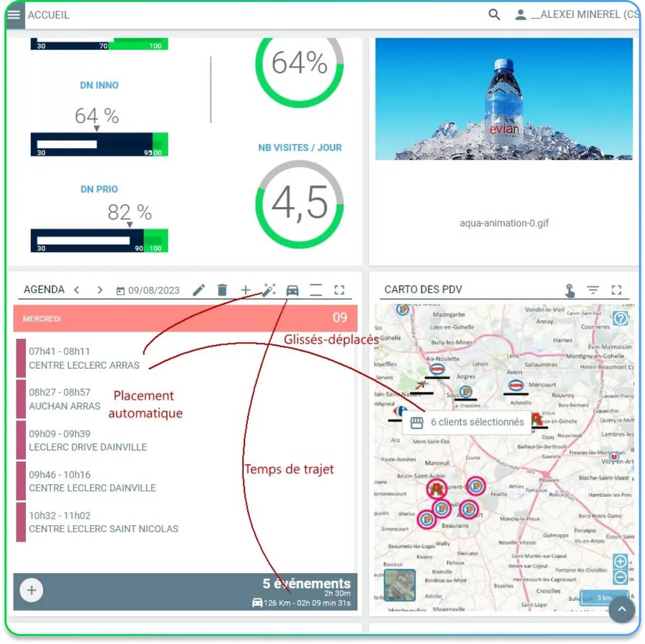
Task: Toggle travel time car icon
Action: 292,290
